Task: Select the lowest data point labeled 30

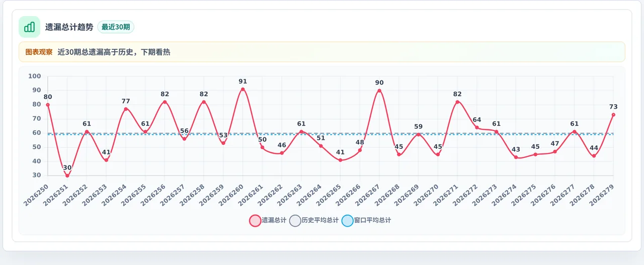Action: point(67,175)
